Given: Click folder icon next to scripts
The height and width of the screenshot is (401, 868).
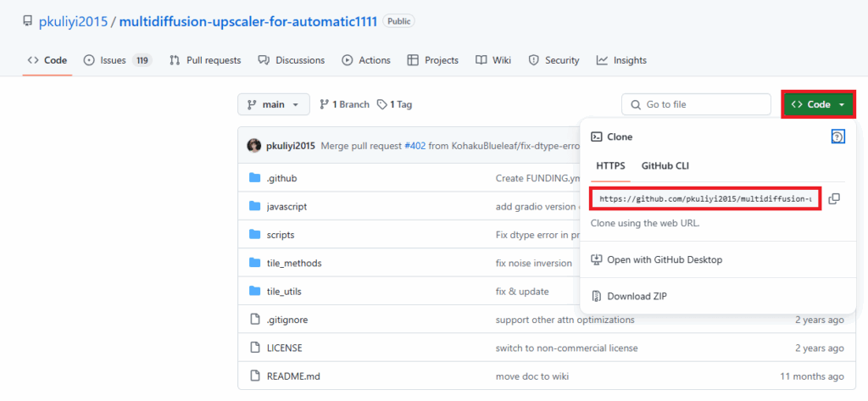Looking at the screenshot, I should pos(254,234).
